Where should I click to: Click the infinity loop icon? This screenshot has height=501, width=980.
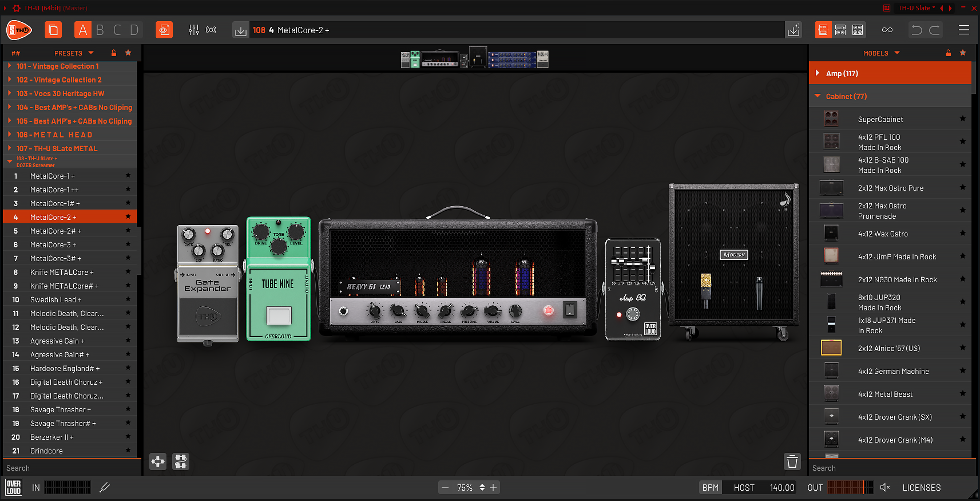click(887, 30)
